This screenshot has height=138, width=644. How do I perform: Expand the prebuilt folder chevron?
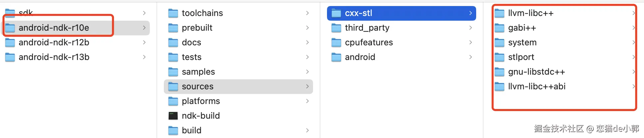coord(307,28)
